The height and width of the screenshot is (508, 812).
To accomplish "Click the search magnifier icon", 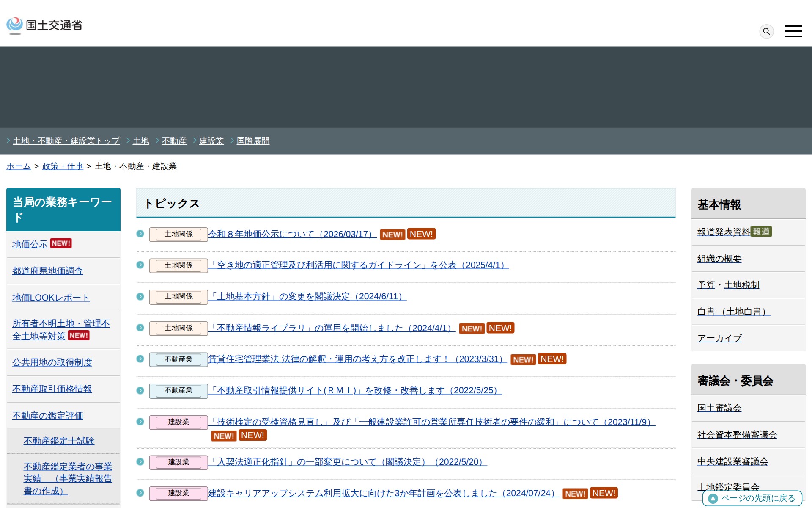I will tap(766, 31).
